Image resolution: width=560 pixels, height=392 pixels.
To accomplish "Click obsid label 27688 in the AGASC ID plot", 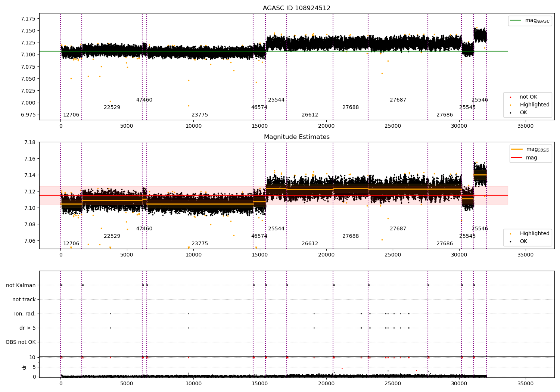I will (x=351, y=108).
